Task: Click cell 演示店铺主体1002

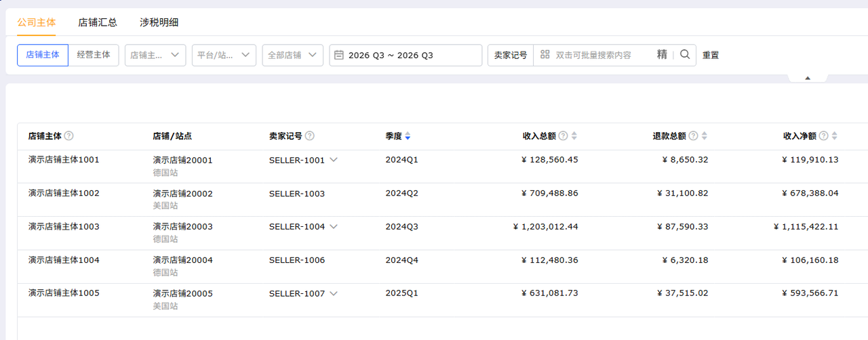Action: 64,193
